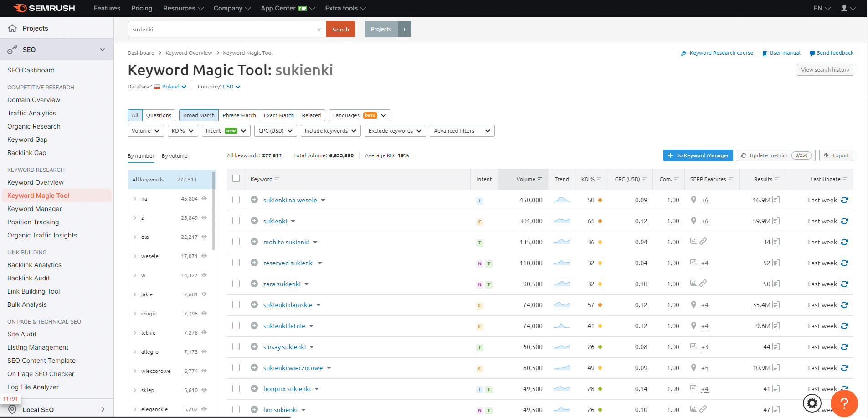Click the Send feedback chat icon
Image resolution: width=868 pixels, height=418 pixels.
pyautogui.click(x=812, y=53)
